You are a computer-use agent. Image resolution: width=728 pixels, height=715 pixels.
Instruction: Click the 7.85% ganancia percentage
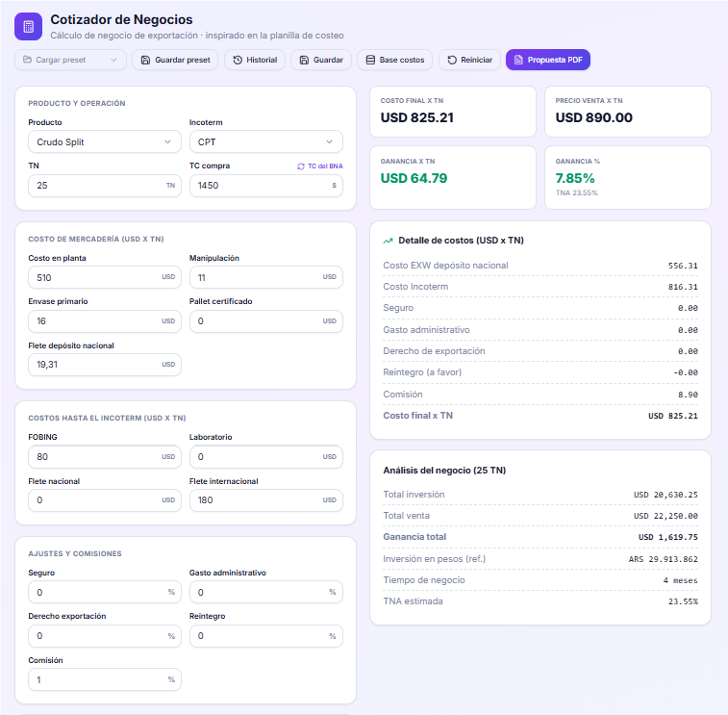click(x=575, y=178)
